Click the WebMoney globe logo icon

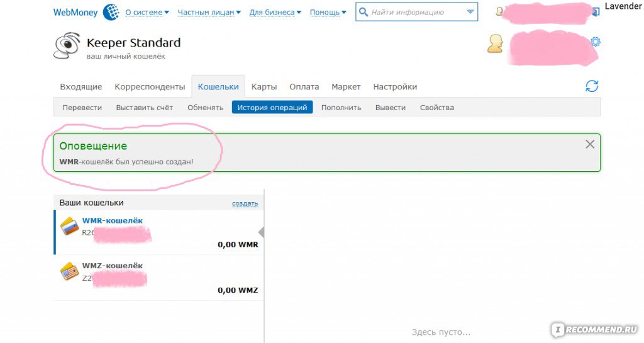point(111,12)
